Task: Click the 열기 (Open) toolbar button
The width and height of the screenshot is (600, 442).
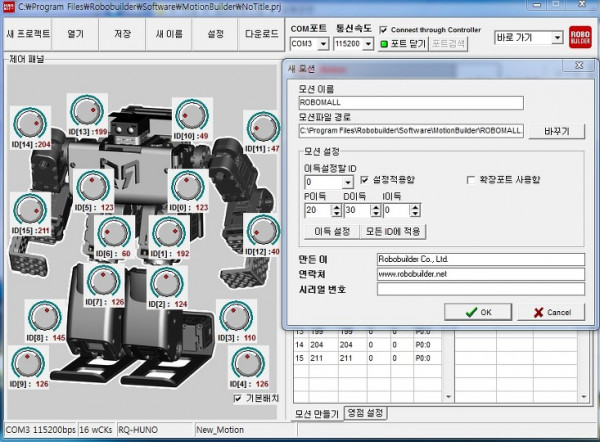Action: point(75,34)
